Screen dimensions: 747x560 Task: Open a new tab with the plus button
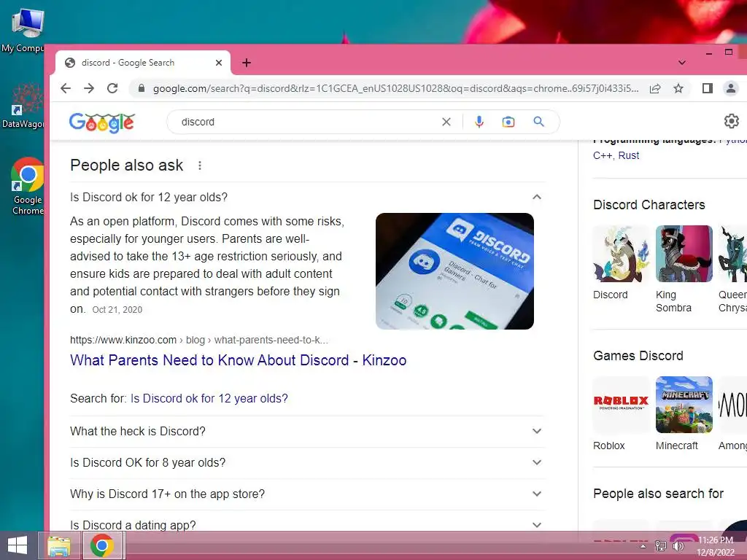tap(247, 63)
